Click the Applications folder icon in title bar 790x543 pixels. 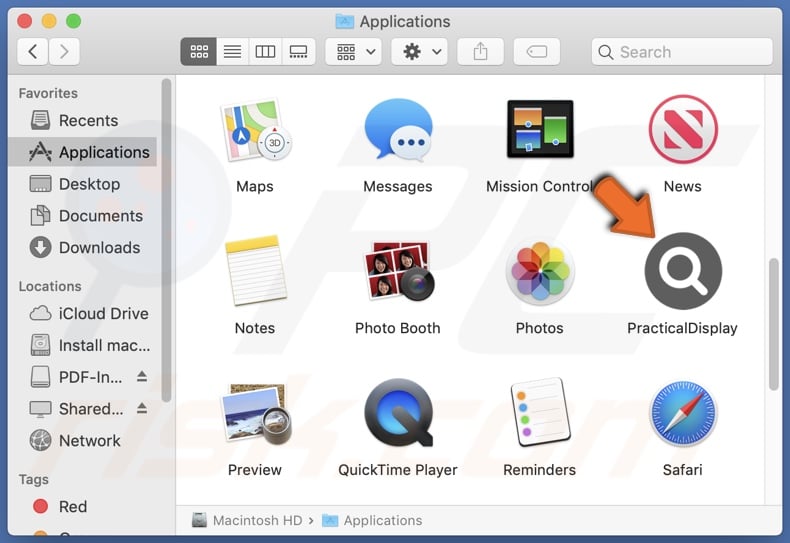click(x=345, y=21)
